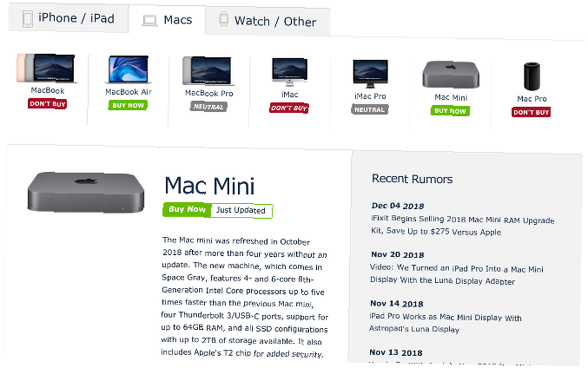Click Mac Pro's Don't Buy badge
This screenshot has width=588, height=368.
coord(532,112)
